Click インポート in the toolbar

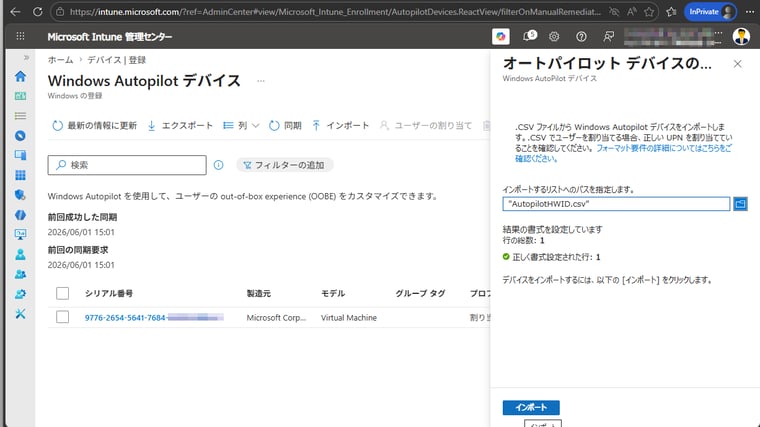click(x=341, y=126)
